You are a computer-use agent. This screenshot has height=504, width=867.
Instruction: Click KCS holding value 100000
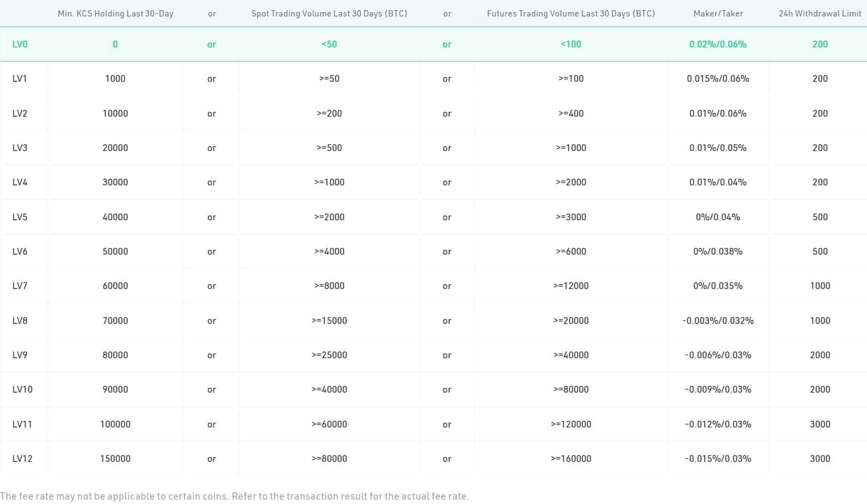point(115,424)
